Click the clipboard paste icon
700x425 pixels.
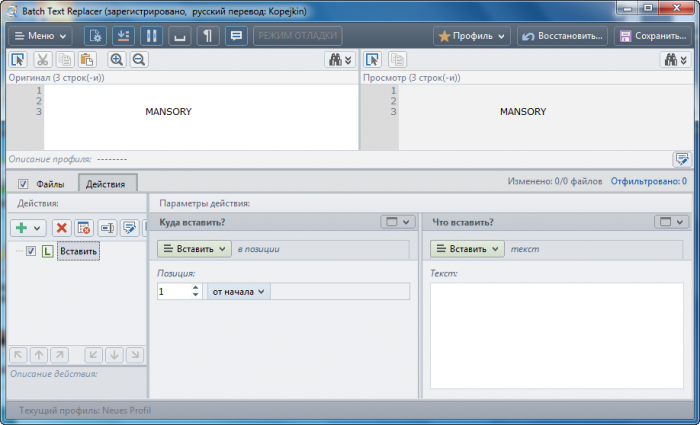[88, 60]
